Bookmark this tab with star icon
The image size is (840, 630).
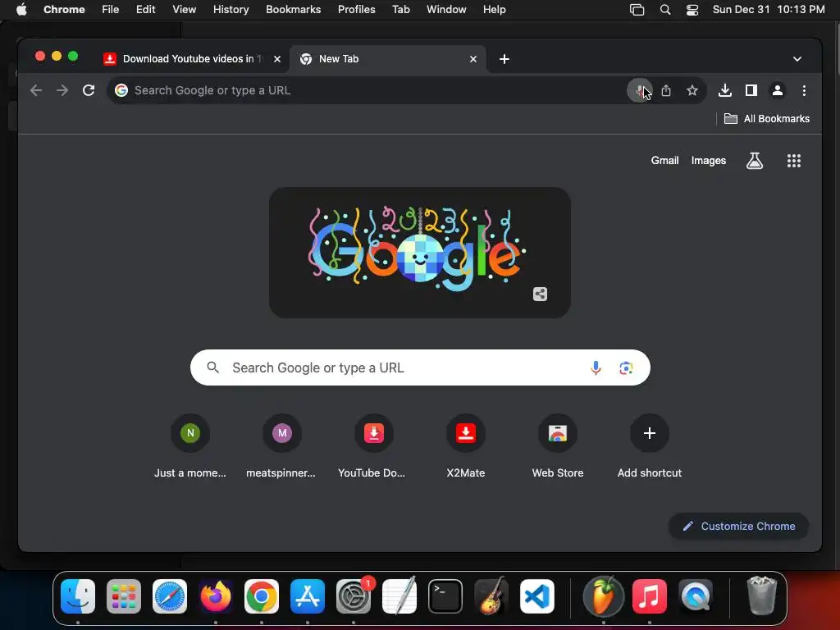692,90
